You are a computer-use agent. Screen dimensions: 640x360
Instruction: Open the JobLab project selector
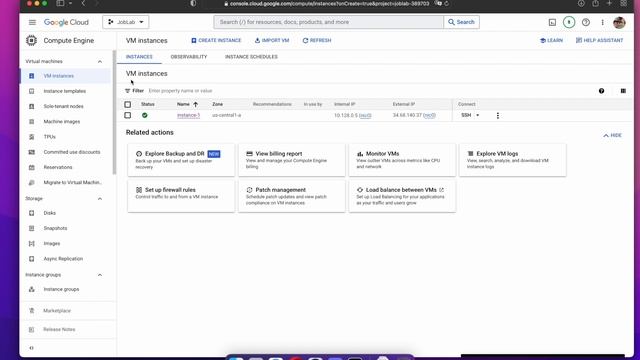click(126, 22)
